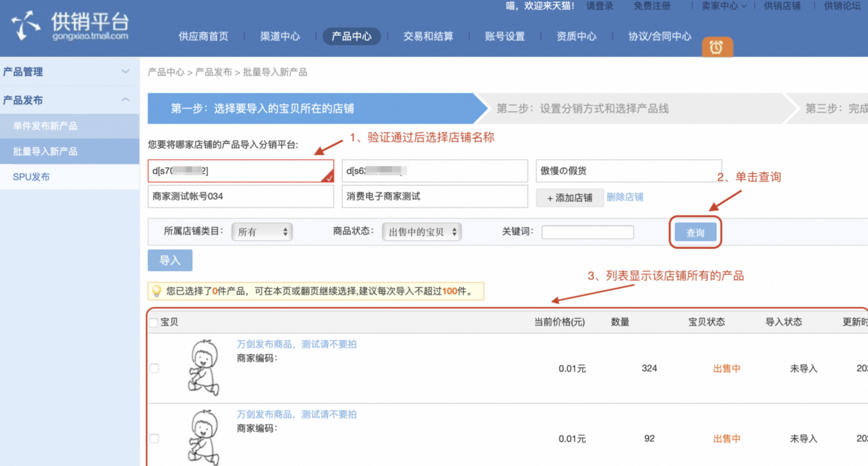Image resolution: width=868 pixels, height=466 pixels.
Task: Click the 数量 column header
Action: (620, 322)
